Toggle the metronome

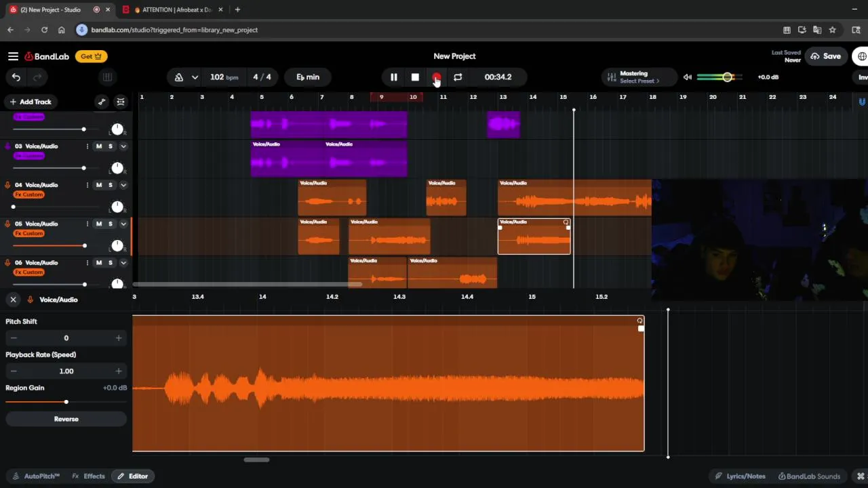(179, 77)
